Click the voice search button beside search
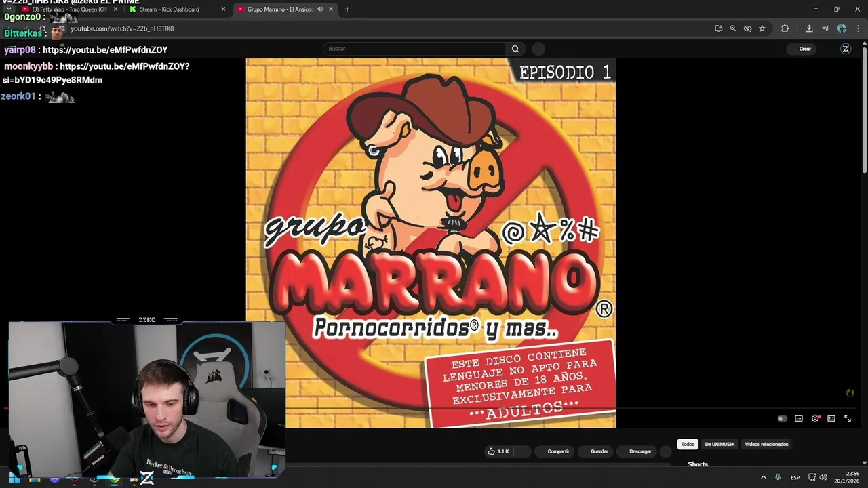 tap(538, 49)
